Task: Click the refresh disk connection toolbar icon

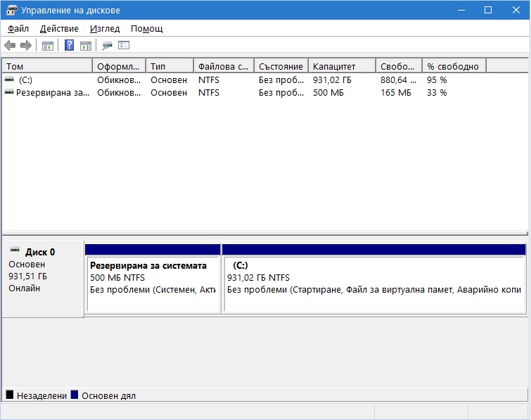Action: click(x=108, y=46)
